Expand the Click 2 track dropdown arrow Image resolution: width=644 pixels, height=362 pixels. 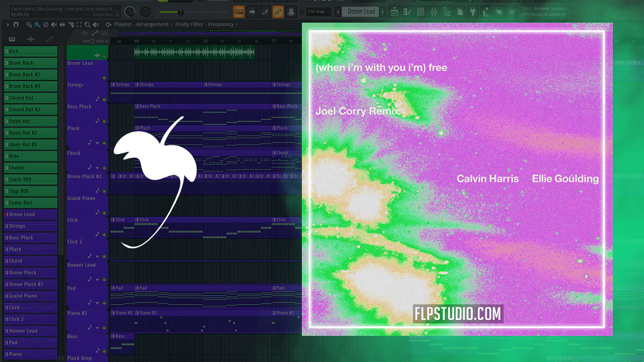pos(97,255)
